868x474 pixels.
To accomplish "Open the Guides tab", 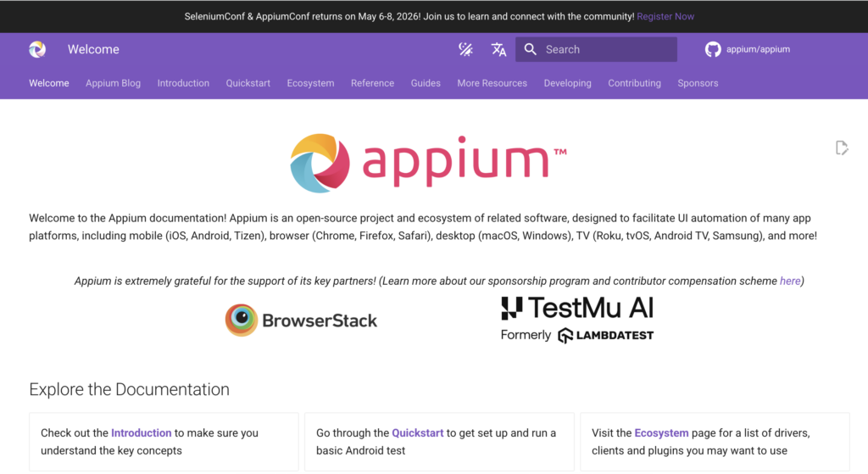I will point(426,83).
